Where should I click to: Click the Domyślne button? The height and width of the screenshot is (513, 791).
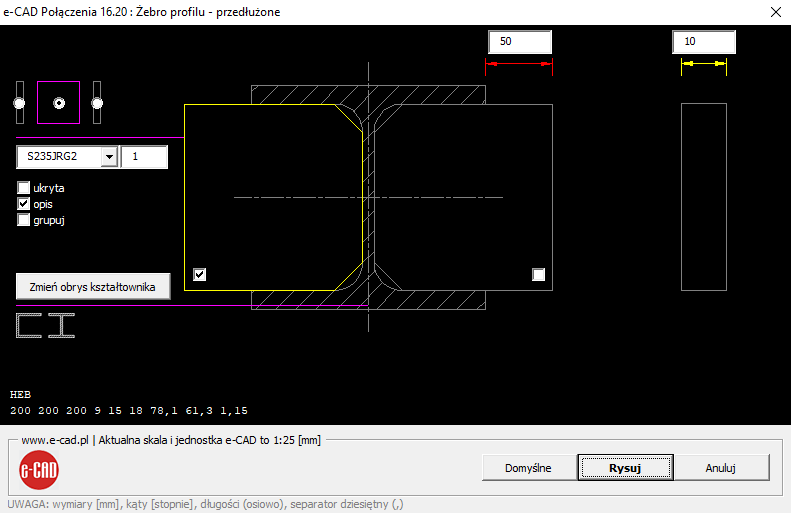tap(528, 468)
